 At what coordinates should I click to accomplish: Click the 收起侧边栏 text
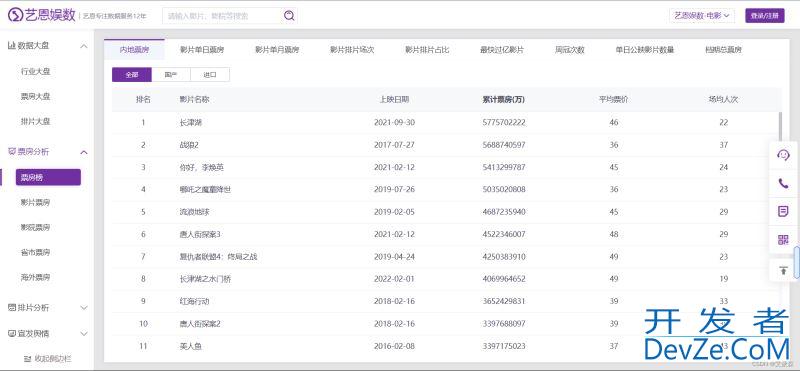point(53,359)
